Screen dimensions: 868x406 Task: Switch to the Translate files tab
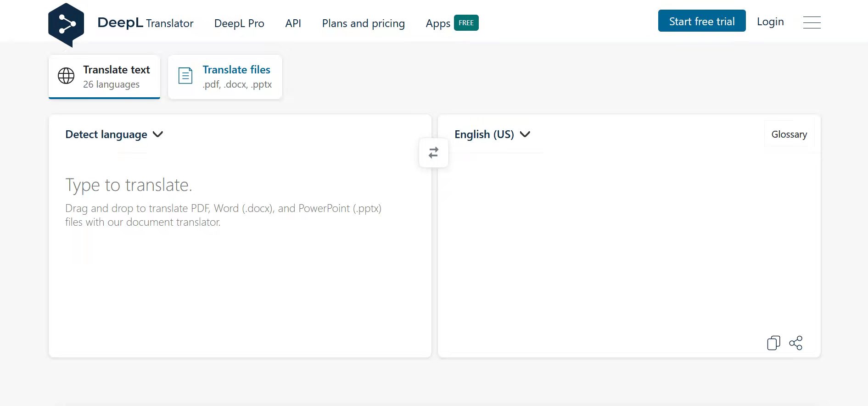coord(225,77)
